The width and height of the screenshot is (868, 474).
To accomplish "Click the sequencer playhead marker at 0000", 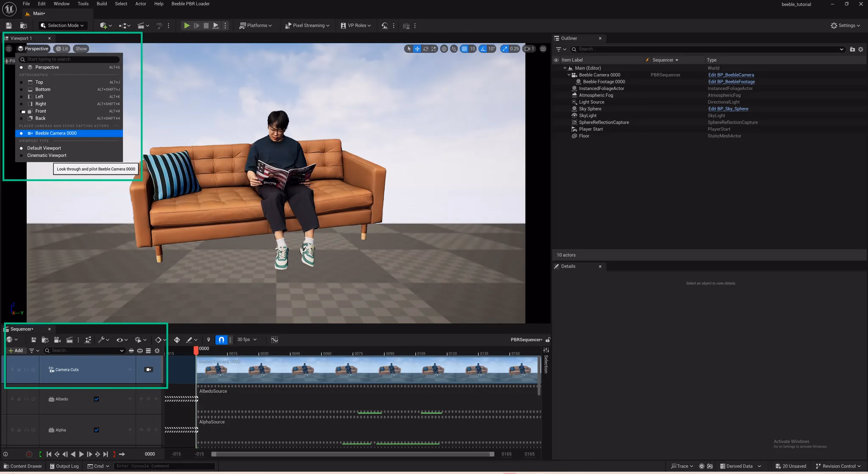I will [x=196, y=350].
